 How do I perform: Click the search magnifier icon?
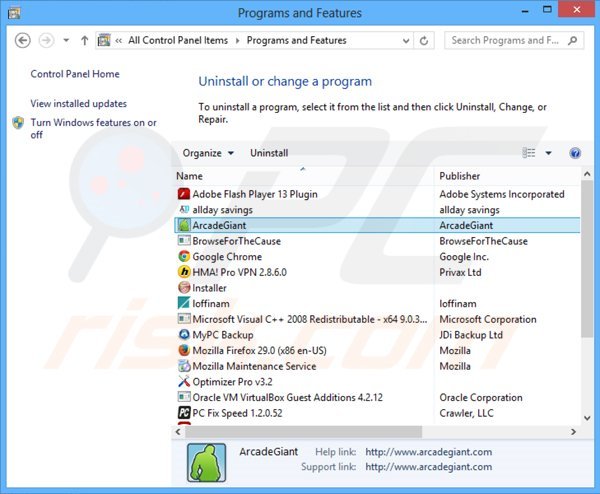click(x=572, y=40)
